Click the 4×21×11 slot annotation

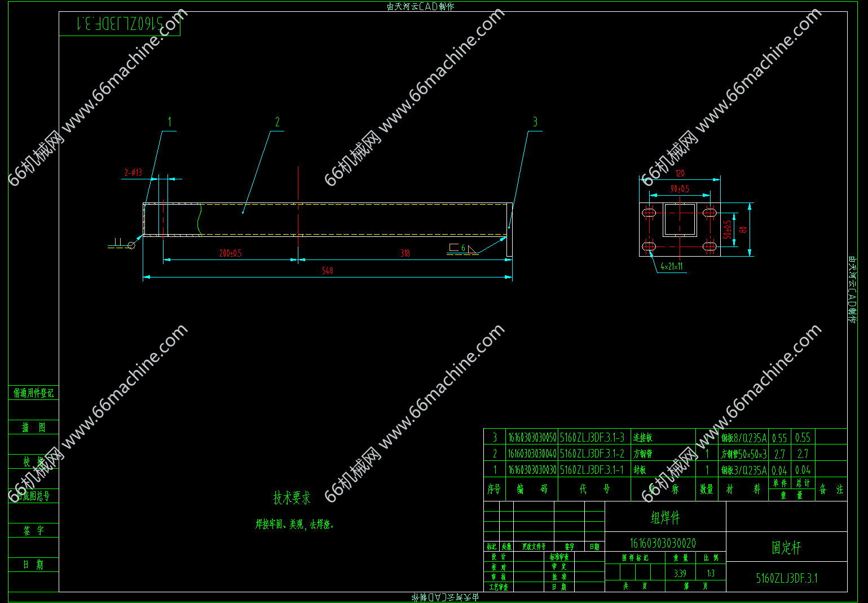pos(672,266)
